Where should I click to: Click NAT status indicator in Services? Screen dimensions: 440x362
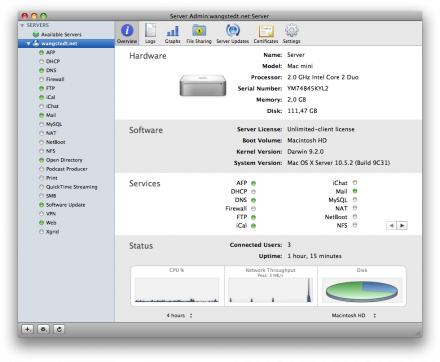pos(355,208)
